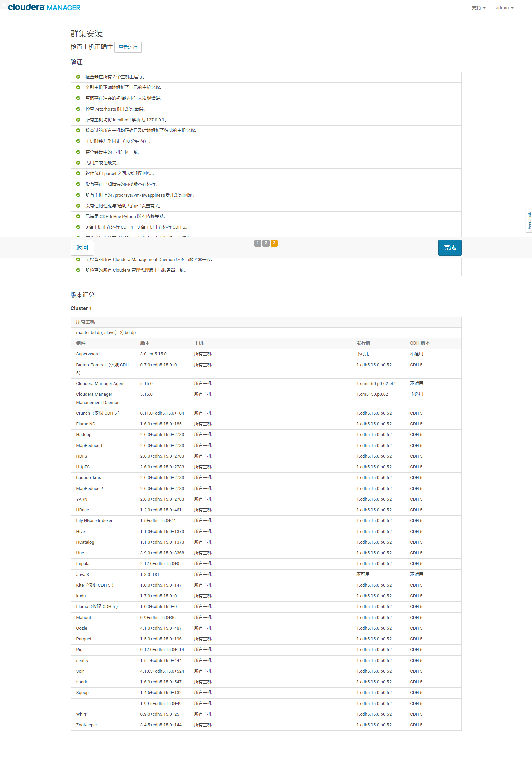
Task: Click check icon beside 3 台主机正在运行 CDH 5
Action: pyautogui.click(x=78, y=227)
